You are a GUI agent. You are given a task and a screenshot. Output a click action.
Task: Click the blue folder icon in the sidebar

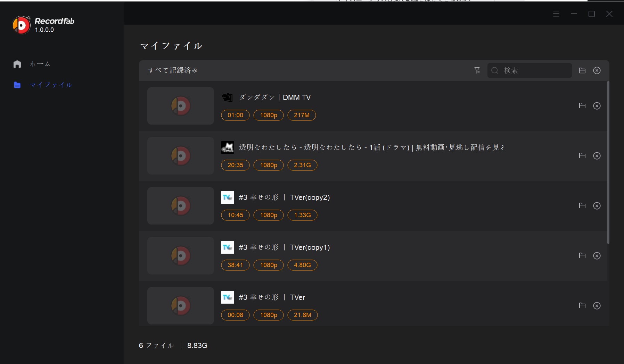17,85
